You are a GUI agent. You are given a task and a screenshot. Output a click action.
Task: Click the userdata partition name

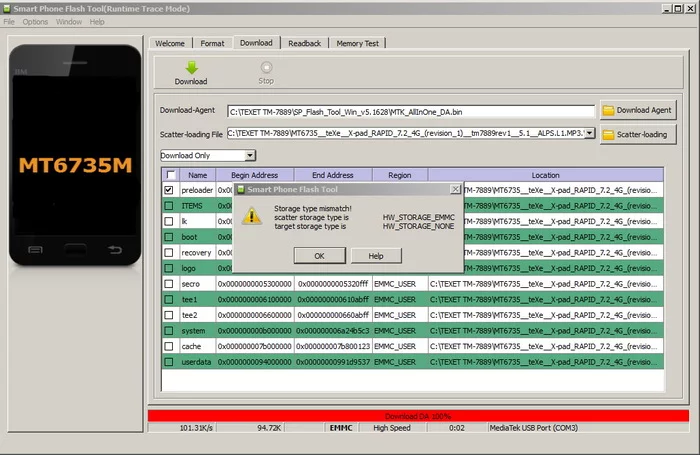coord(196,362)
